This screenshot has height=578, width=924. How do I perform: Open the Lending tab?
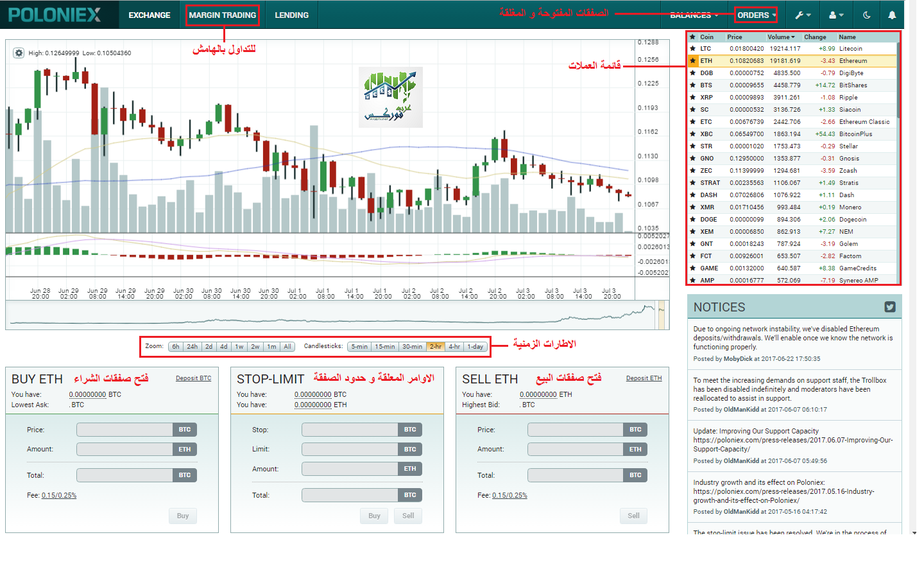(292, 15)
